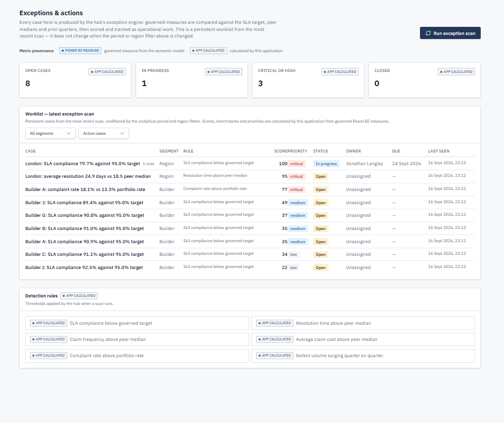This screenshot has width=504, height=423.
Task: Click the '1 note' label on London SLA case
Action: pyautogui.click(x=148, y=164)
